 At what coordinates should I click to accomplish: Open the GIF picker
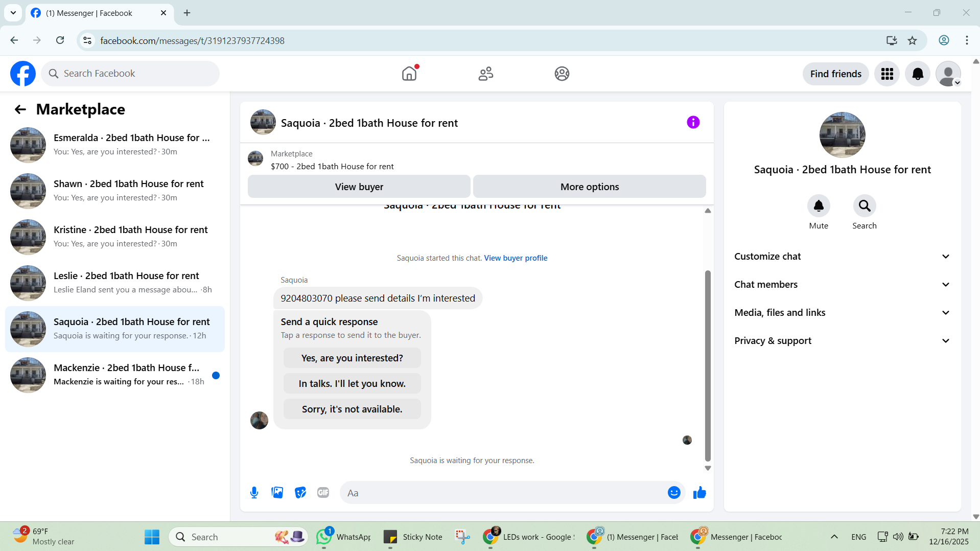323,493
